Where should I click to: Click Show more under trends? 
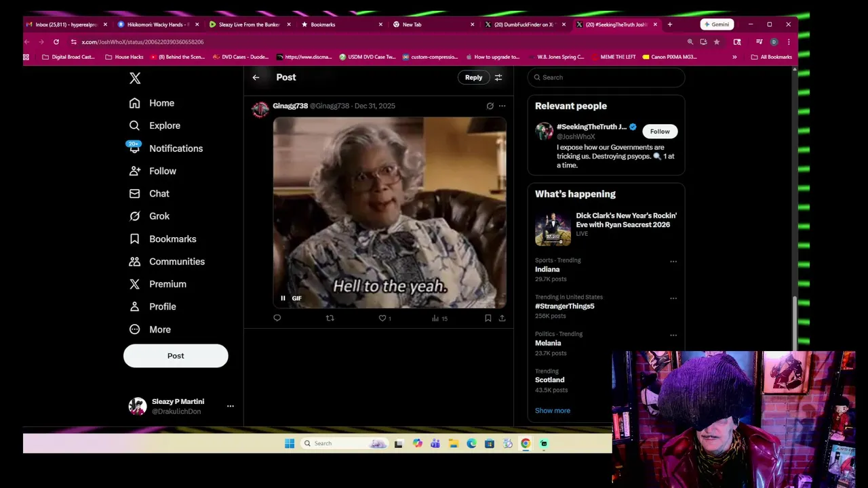[553, 411]
